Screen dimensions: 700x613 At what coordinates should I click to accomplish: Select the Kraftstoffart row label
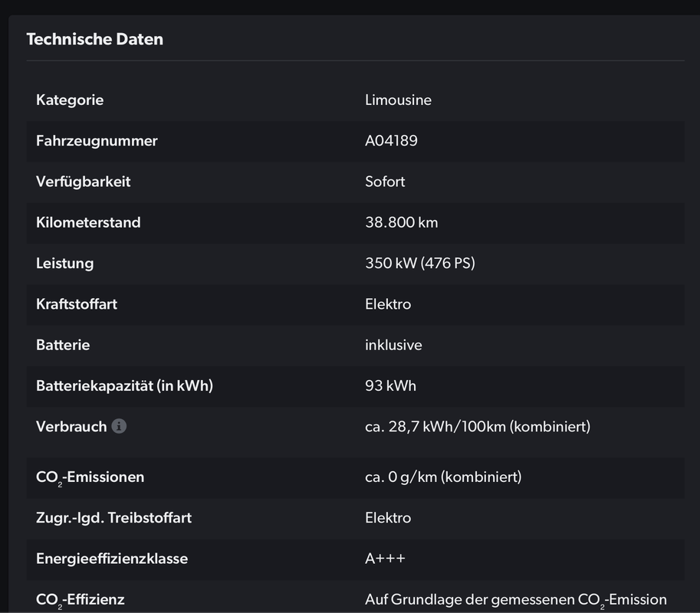point(77,304)
